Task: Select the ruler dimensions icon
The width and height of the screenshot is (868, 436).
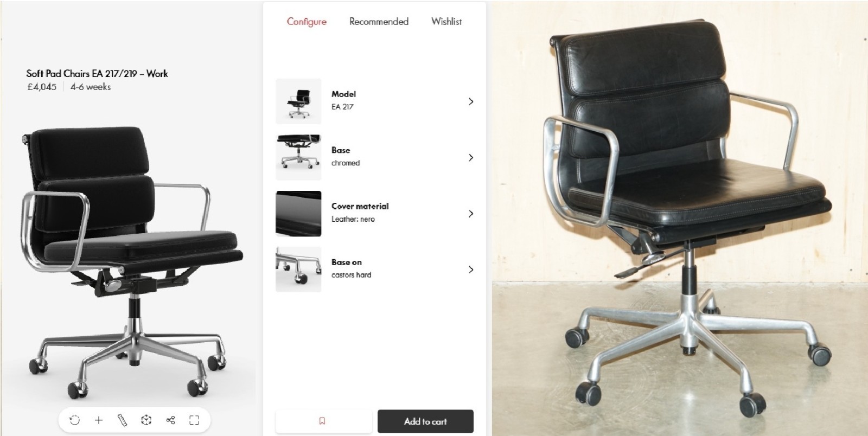Action: [x=123, y=420]
